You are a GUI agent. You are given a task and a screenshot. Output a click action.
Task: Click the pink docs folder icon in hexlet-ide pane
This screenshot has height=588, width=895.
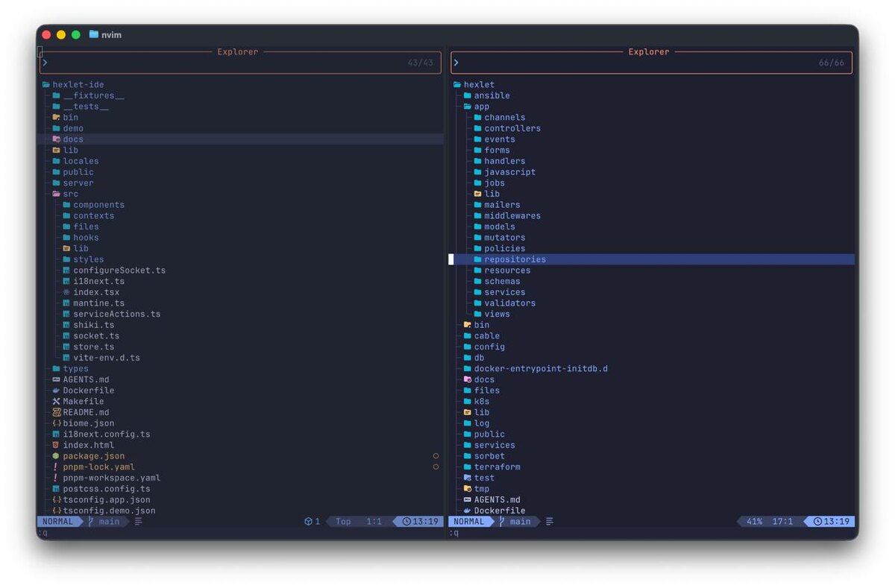click(x=56, y=139)
